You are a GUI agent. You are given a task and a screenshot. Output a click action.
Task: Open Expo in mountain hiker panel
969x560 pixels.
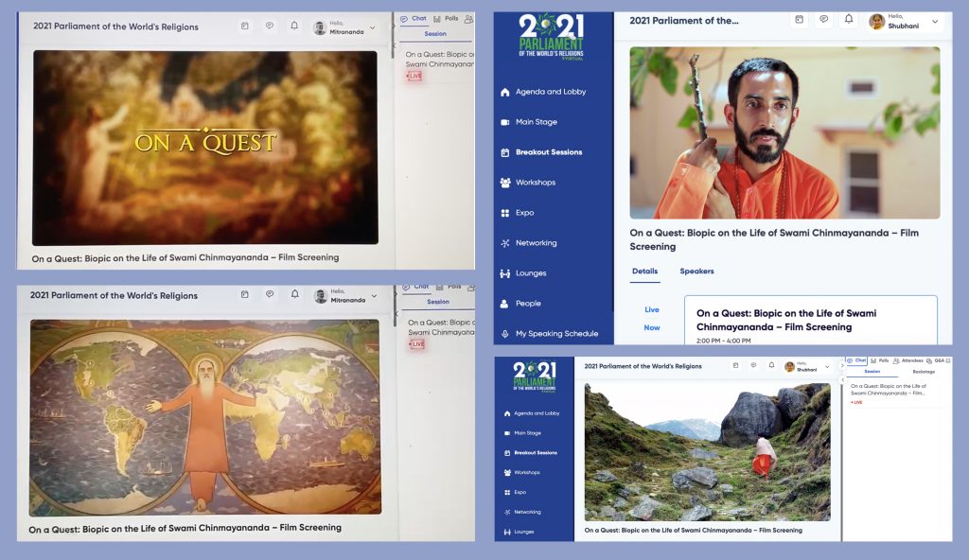click(515, 492)
